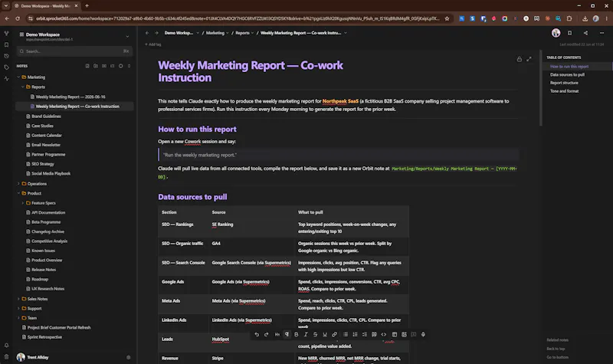The image size is (613, 364).
Task: Expand the Sales Notes folder
Action: point(18,299)
